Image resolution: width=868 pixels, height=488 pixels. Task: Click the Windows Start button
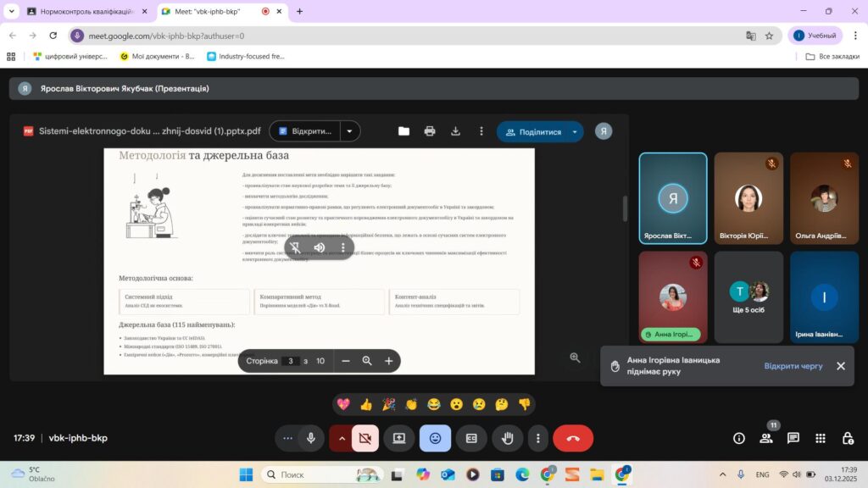(246, 474)
